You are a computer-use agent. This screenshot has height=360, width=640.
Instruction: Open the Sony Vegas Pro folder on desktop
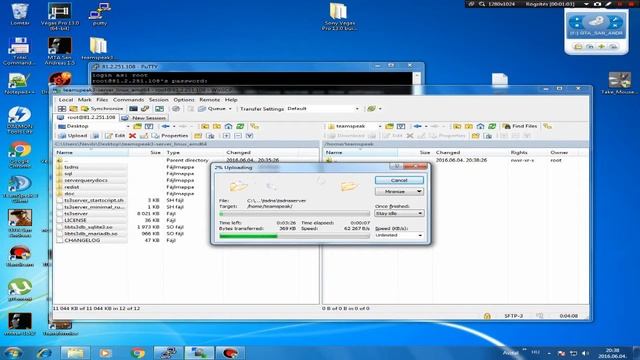(x=338, y=16)
